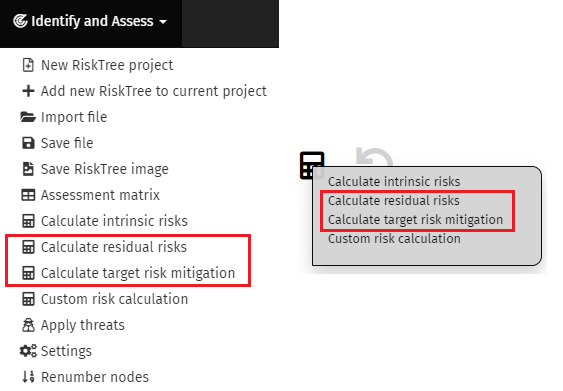
Task: Choose Custom risk calculation in sidebar menu
Action: coord(114,299)
